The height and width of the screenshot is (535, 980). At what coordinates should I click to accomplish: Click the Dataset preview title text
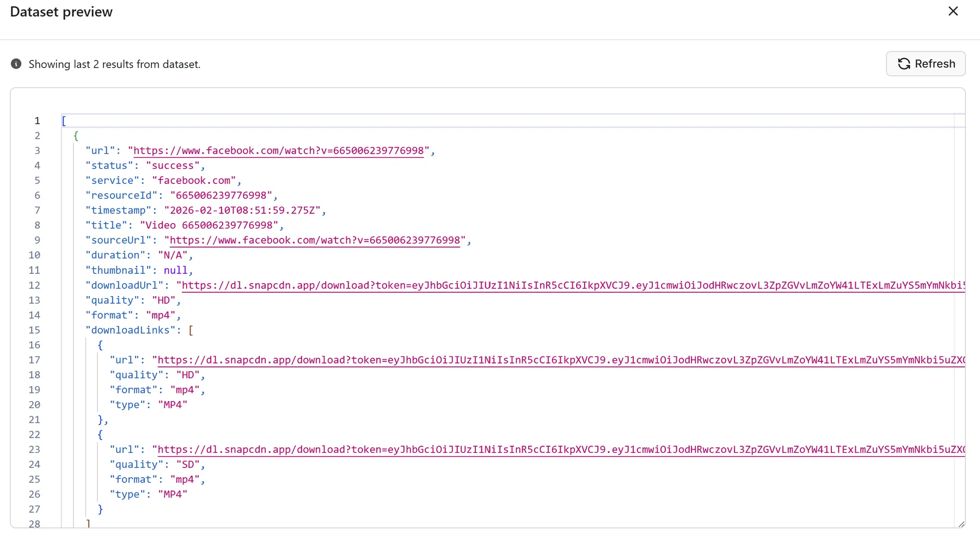pyautogui.click(x=60, y=11)
